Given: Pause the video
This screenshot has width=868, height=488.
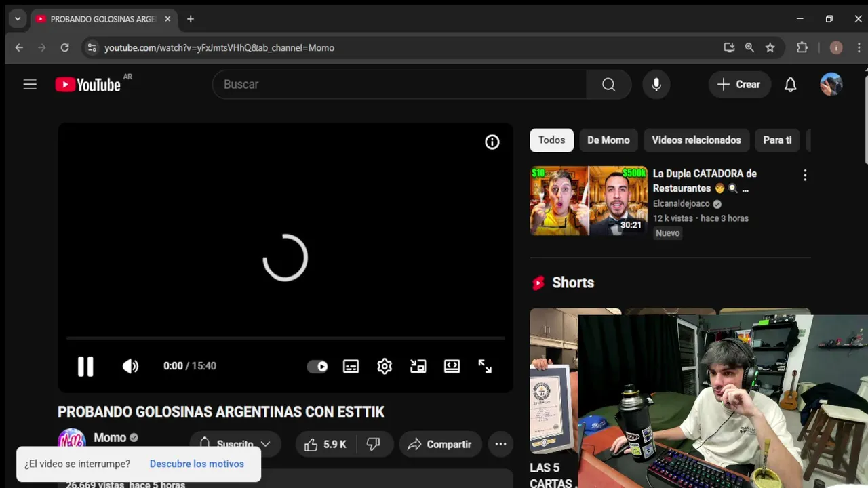Looking at the screenshot, I should 85,366.
